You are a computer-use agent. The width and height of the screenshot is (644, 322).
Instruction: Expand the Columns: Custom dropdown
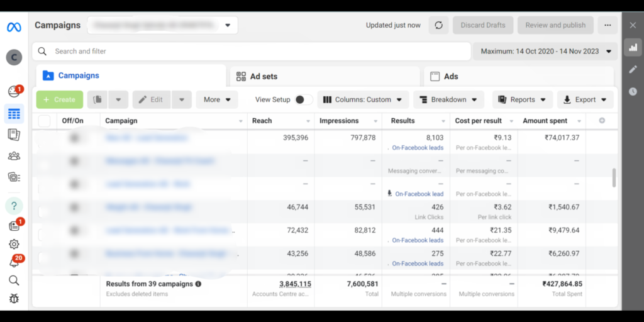(363, 99)
